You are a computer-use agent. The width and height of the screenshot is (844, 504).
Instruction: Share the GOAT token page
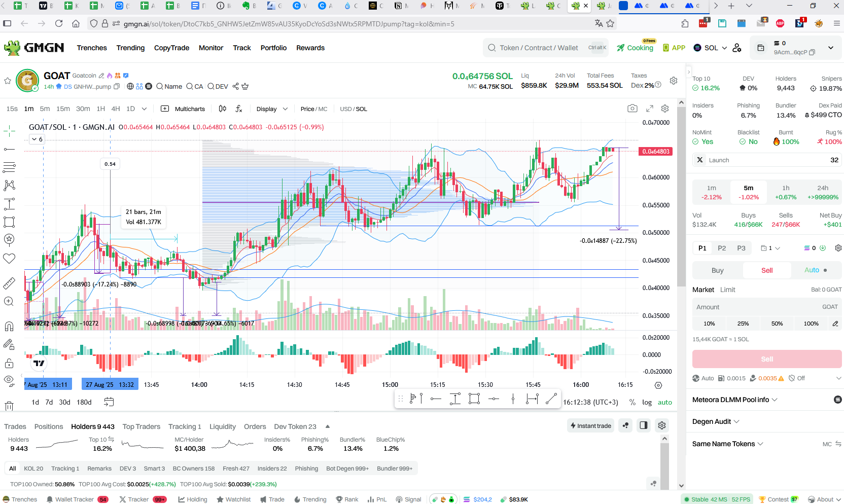pyautogui.click(x=235, y=86)
